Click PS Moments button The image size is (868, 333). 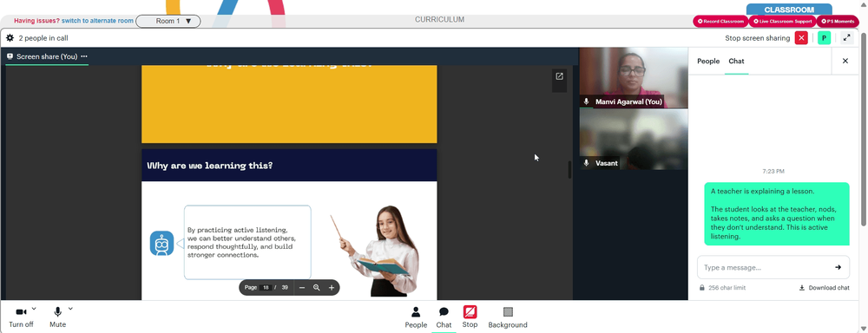838,22
